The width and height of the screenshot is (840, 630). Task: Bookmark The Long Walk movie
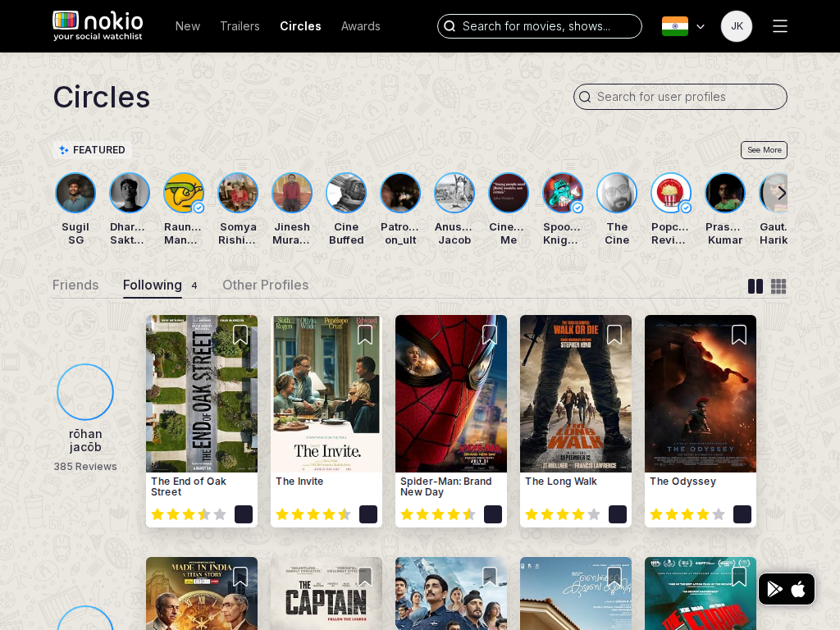[x=614, y=335]
